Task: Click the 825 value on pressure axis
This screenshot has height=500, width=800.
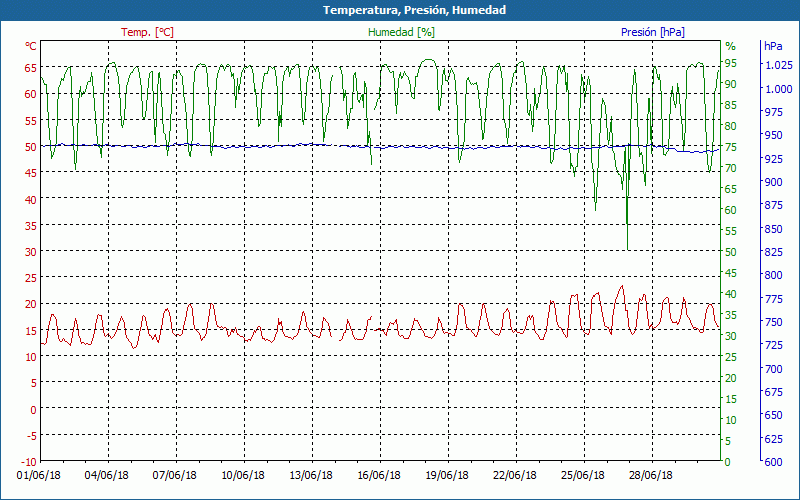Action: tap(774, 252)
